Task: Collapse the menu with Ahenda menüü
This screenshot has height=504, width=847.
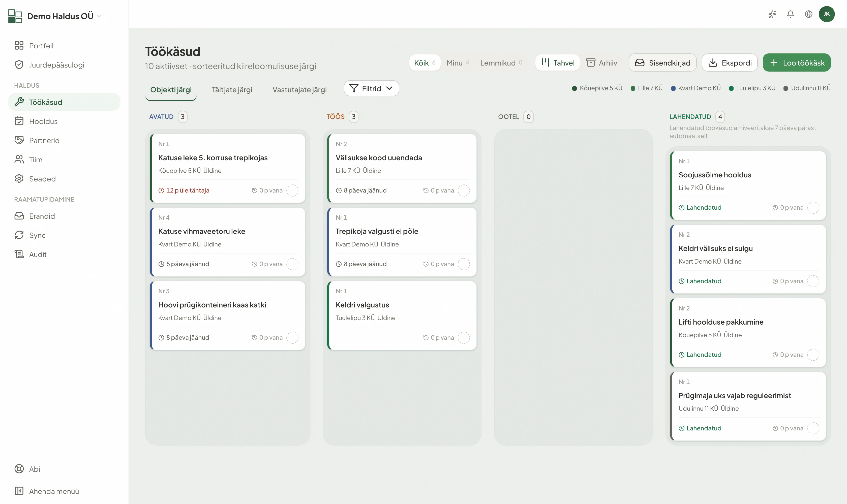Action: click(64, 491)
